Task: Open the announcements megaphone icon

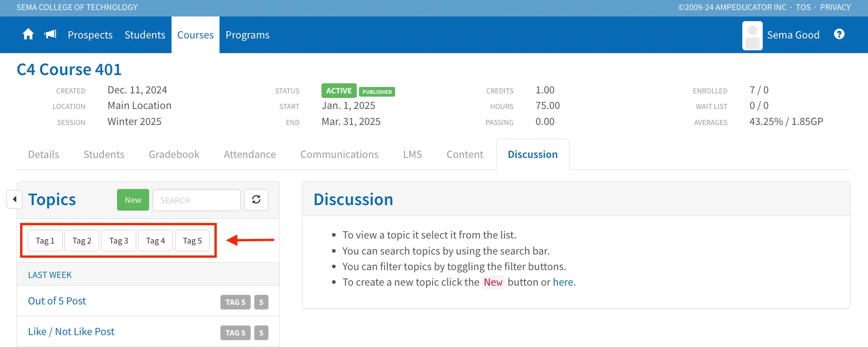Action: (x=50, y=34)
